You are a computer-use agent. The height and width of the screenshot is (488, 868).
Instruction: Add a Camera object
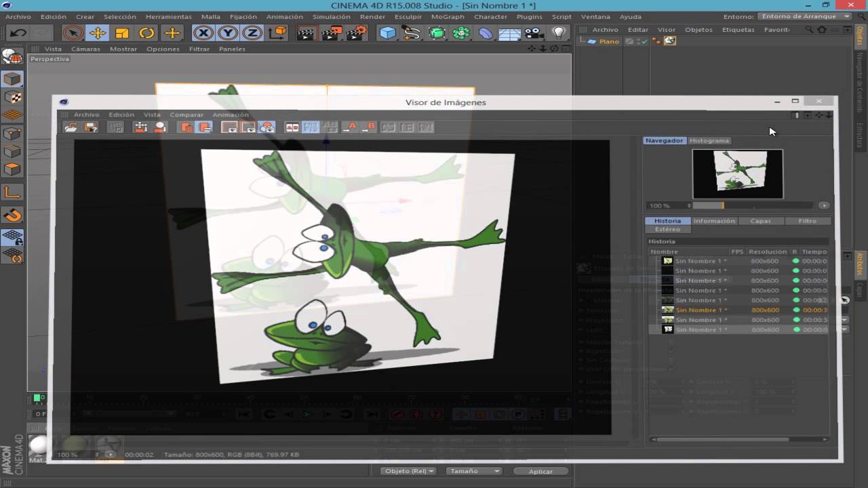534,33
